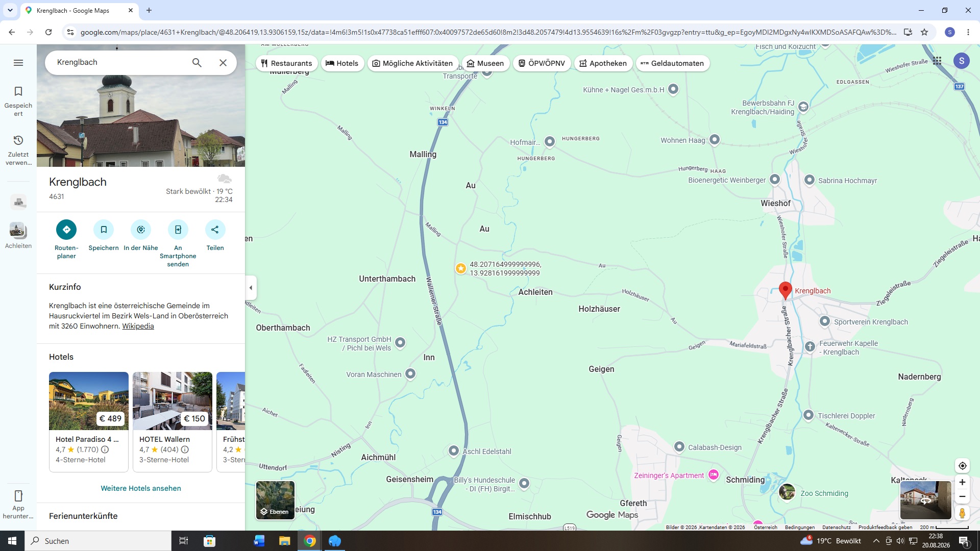Click the Windows Start button
The image size is (980, 551).
12,541
